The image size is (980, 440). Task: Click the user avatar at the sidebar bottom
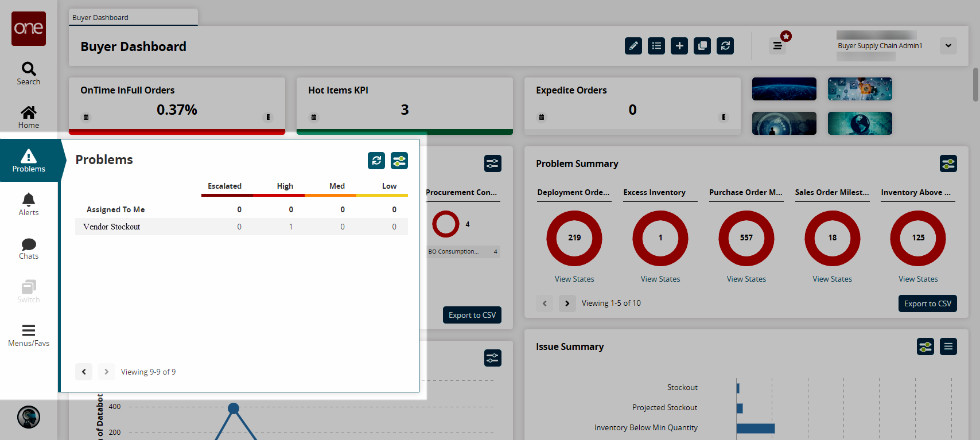click(29, 417)
